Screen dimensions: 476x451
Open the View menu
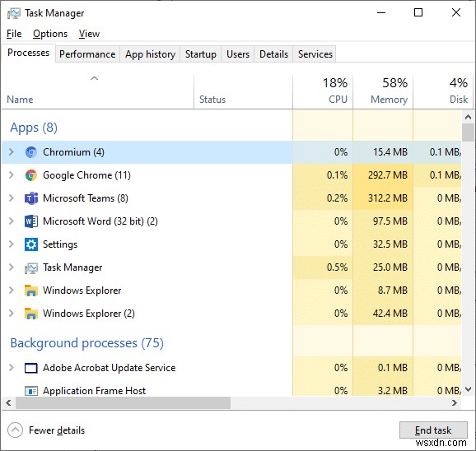[89, 34]
